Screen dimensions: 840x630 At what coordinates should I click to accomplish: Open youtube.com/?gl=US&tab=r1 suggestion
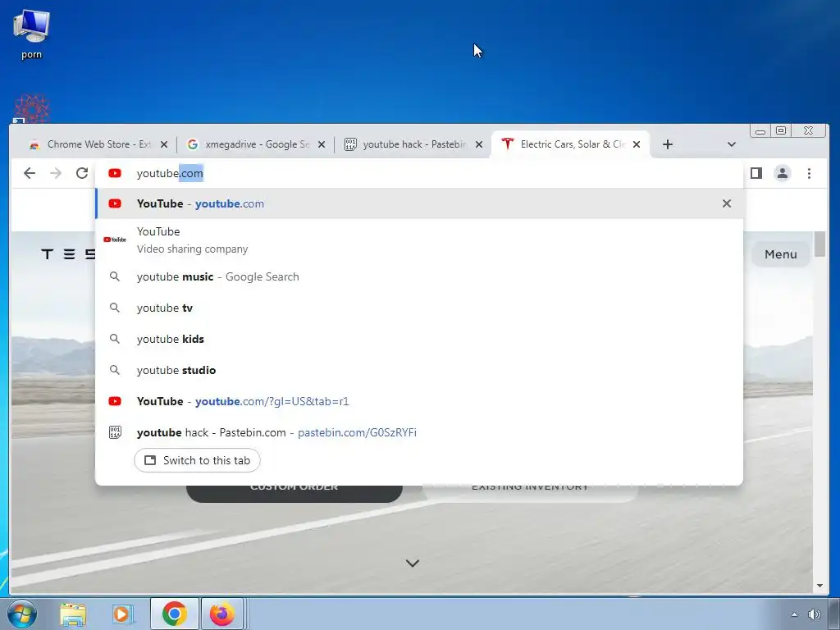pos(419,401)
